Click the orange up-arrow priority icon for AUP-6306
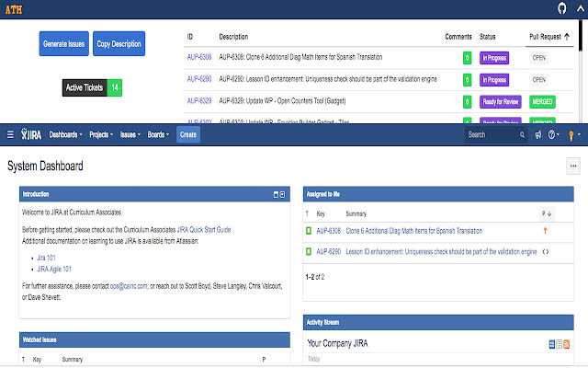The width and height of the screenshot is (588, 368). tap(545, 231)
